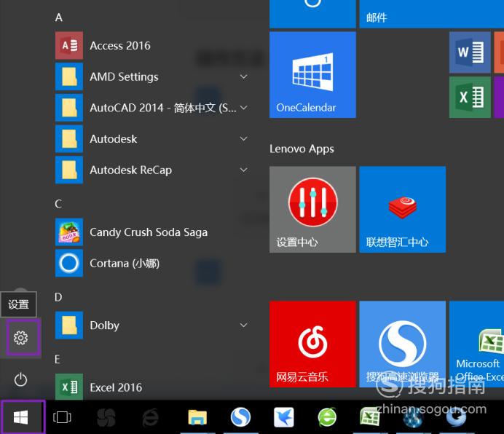
Task: Open Task View on taskbar
Action: click(x=62, y=417)
